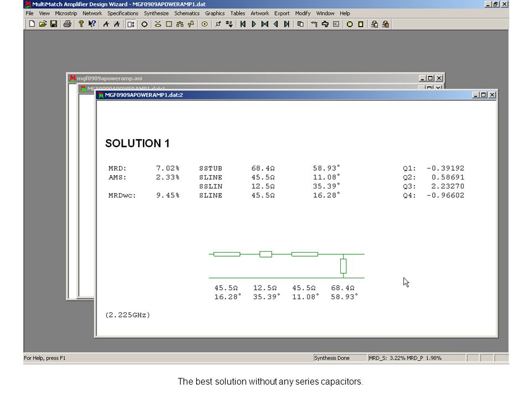Click the shunt stub component in schematic

tap(344, 267)
